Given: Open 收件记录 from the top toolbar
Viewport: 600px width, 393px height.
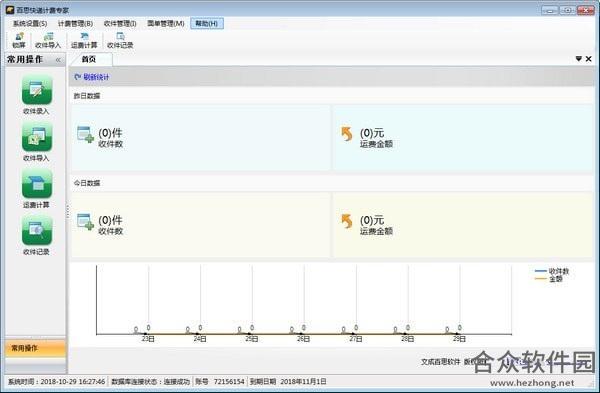Looking at the screenshot, I should pyautogui.click(x=120, y=41).
